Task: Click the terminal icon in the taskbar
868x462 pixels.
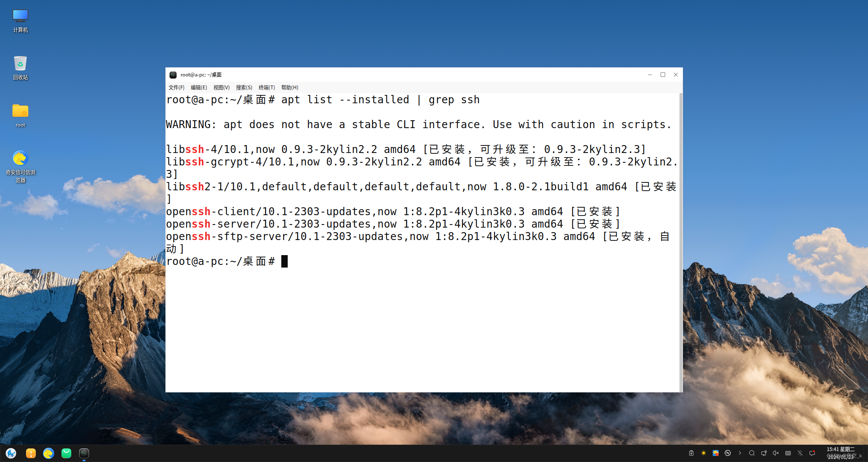Action: (x=84, y=453)
